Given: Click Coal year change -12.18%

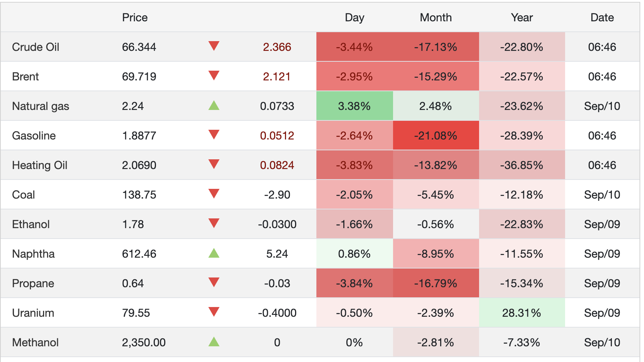Looking at the screenshot, I should point(522,195).
